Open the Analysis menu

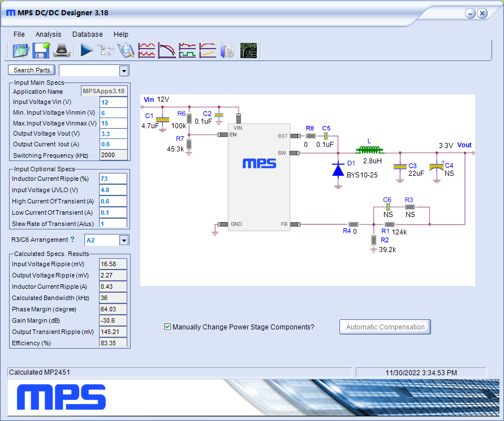pyautogui.click(x=48, y=34)
